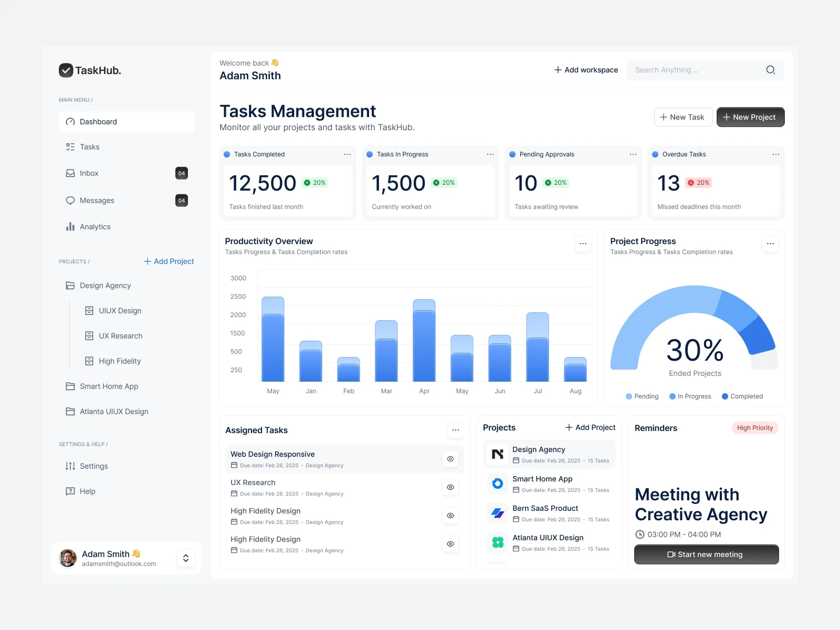Screen dimensions: 840x630
Task: Open Messages from the sidebar
Action: [127, 201]
